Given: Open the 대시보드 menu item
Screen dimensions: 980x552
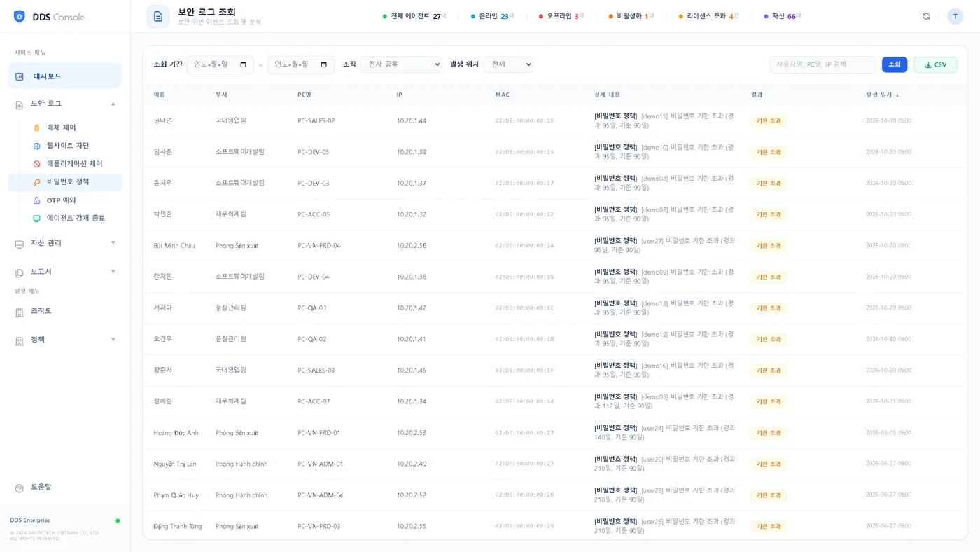Looking at the screenshot, I should 65,76.
